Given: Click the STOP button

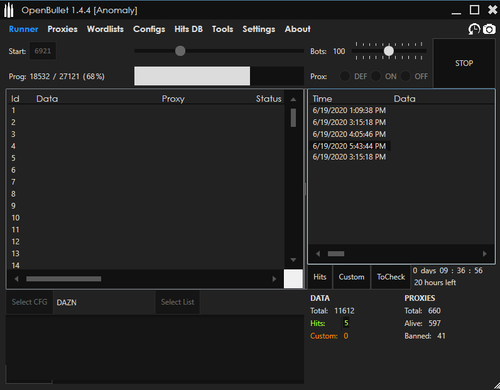Looking at the screenshot, I should [x=464, y=63].
